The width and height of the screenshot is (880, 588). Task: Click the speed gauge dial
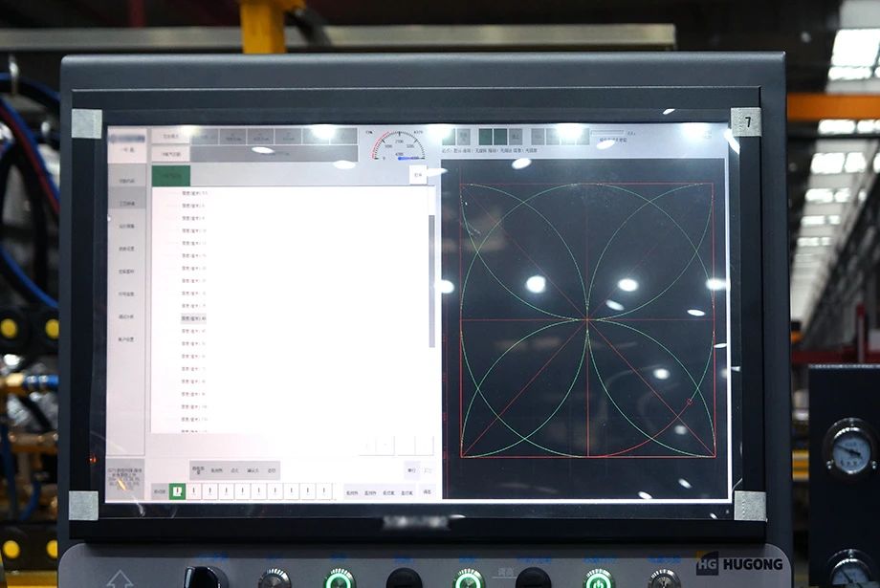(398, 145)
